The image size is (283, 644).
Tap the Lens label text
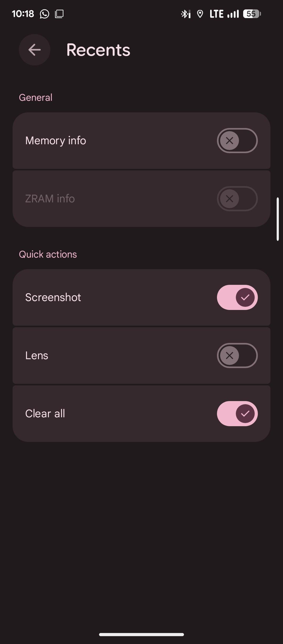point(37,356)
